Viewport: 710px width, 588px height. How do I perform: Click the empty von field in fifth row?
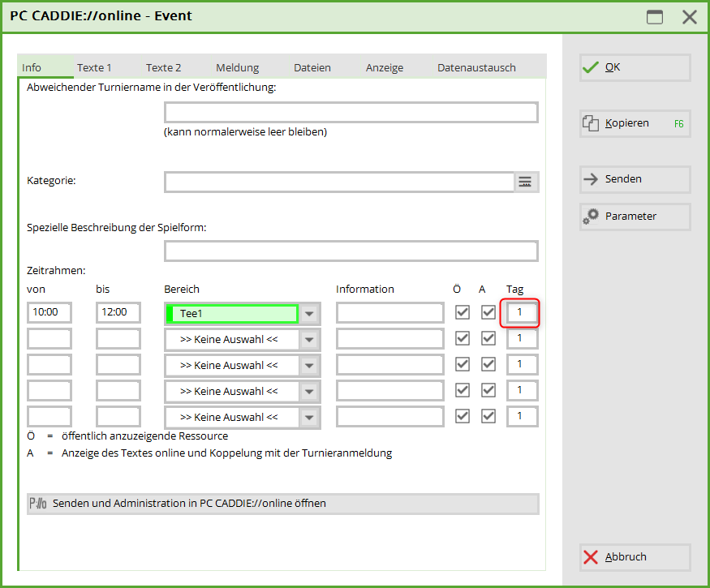coord(49,417)
